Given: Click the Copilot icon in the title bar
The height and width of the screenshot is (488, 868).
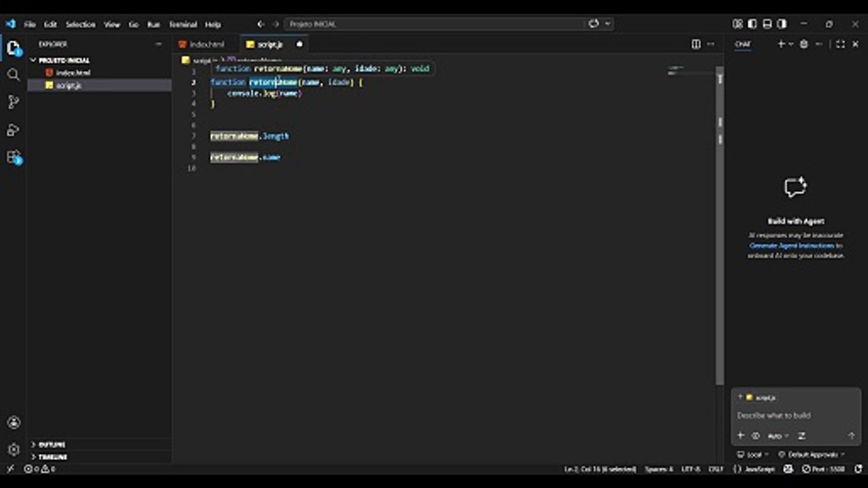Looking at the screenshot, I should click(x=593, y=24).
